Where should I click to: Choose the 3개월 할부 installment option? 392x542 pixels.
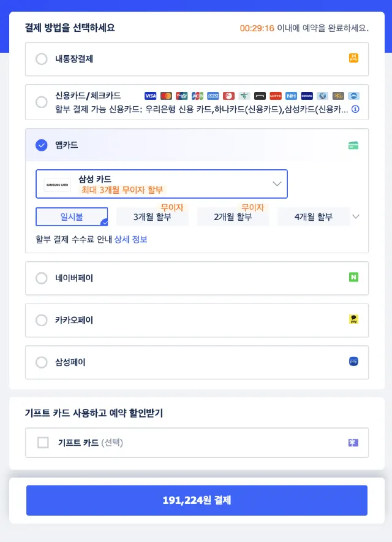click(x=153, y=216)
